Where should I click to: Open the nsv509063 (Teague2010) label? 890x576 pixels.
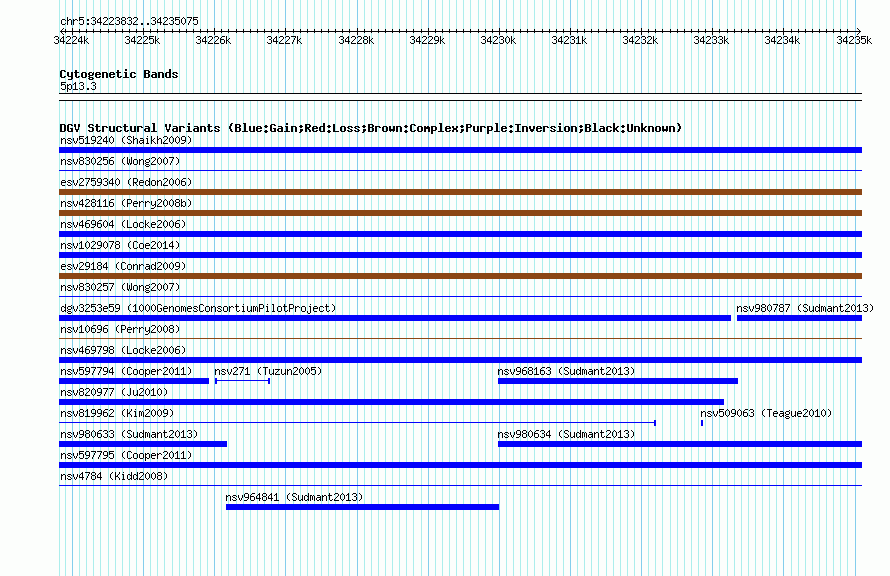point(766,413)
